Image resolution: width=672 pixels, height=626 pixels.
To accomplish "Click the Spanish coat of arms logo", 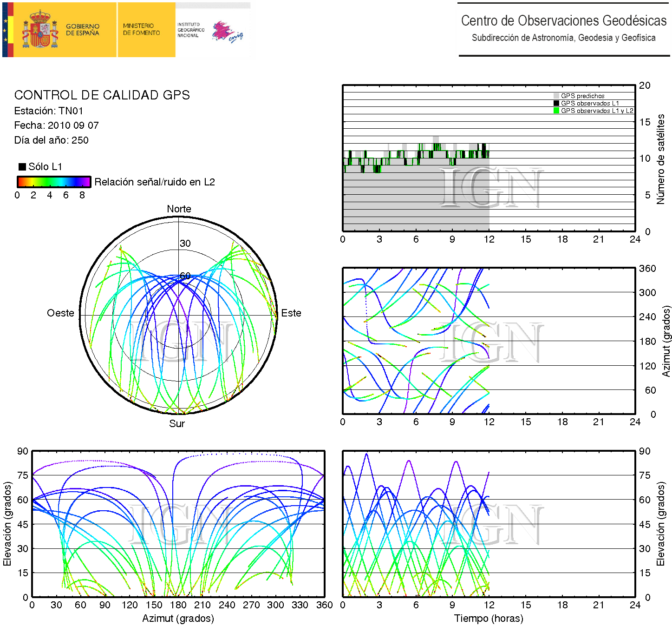I will point(40,30).
